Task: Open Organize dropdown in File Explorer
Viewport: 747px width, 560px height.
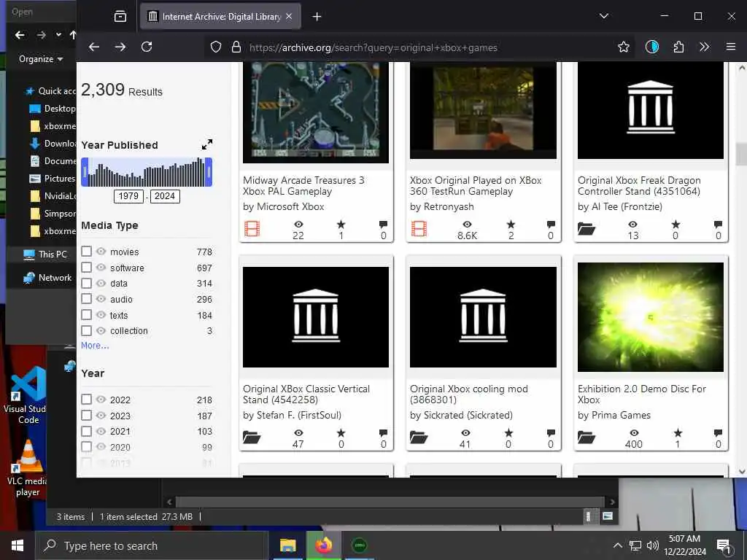Action: [41, 59]
